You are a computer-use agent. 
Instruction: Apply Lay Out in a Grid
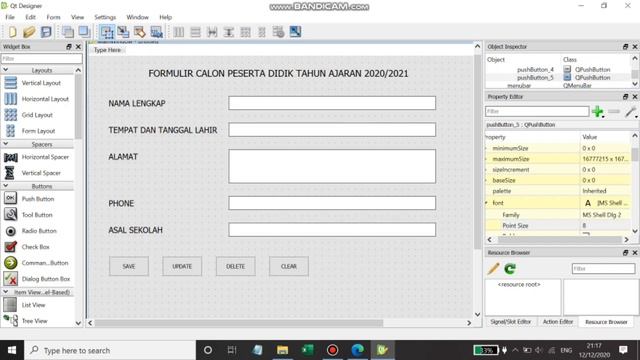click(245, 32)
